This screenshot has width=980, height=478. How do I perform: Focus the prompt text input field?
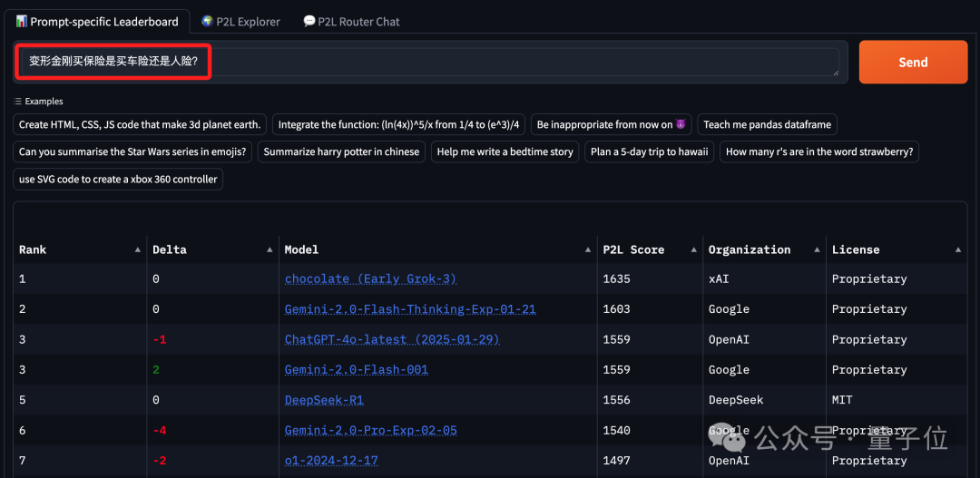pyautogui.click(x=426, y=62)
